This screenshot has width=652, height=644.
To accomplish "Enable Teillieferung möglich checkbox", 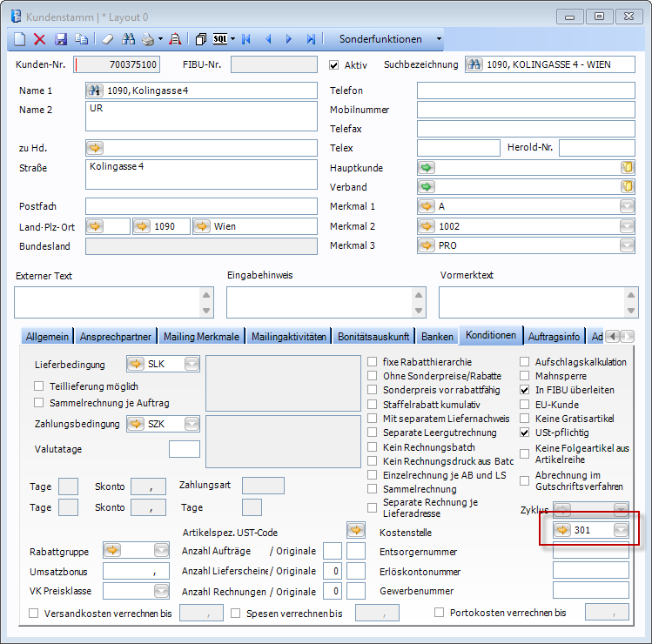I will click(39, 386).
